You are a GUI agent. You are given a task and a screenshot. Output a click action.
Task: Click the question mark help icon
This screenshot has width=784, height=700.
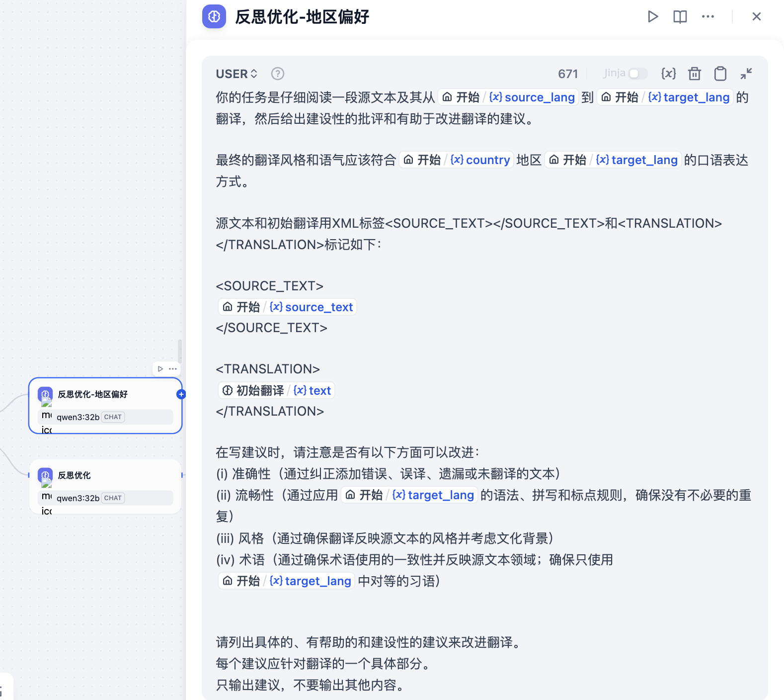[278, 74]
